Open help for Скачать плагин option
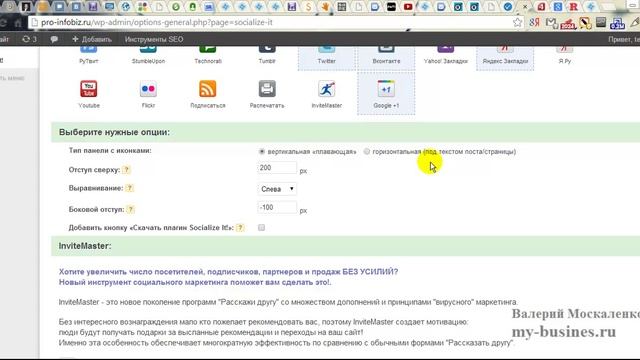The height and width of the screenshot is (360, 640). pos(240,228)
